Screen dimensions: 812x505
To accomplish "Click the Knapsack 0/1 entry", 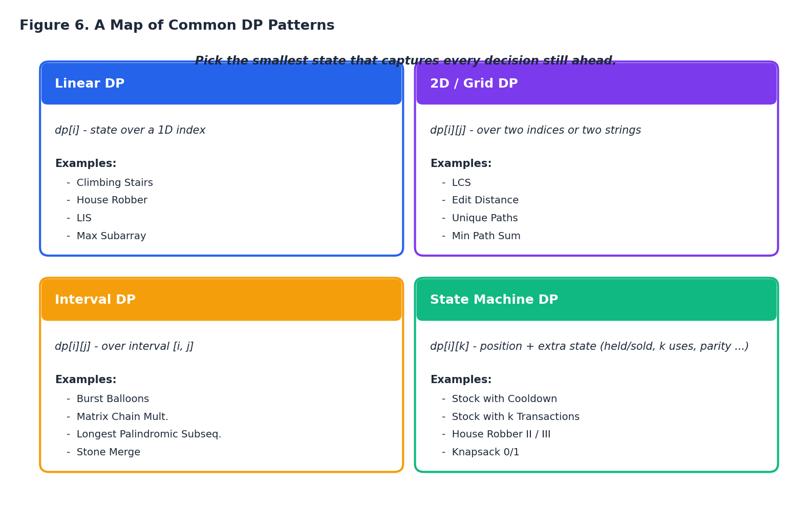I will [485, 452].
